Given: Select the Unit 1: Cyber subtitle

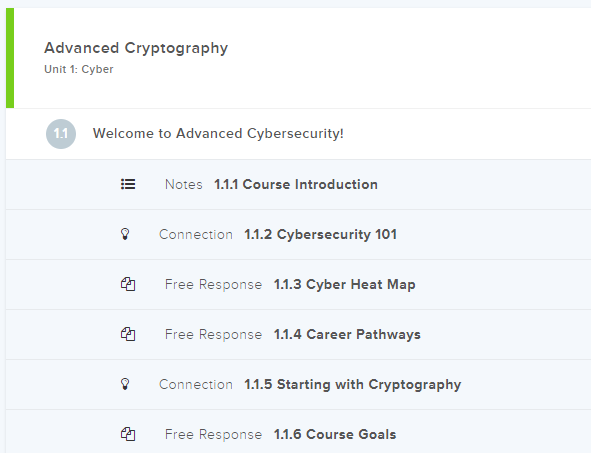Looking at the screenshot, I should 79,69.
